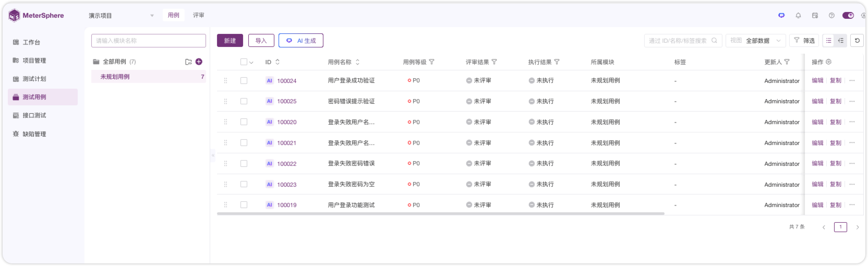
Task: Open column settings gear beside 操作
Action: [x=828, y=62]
